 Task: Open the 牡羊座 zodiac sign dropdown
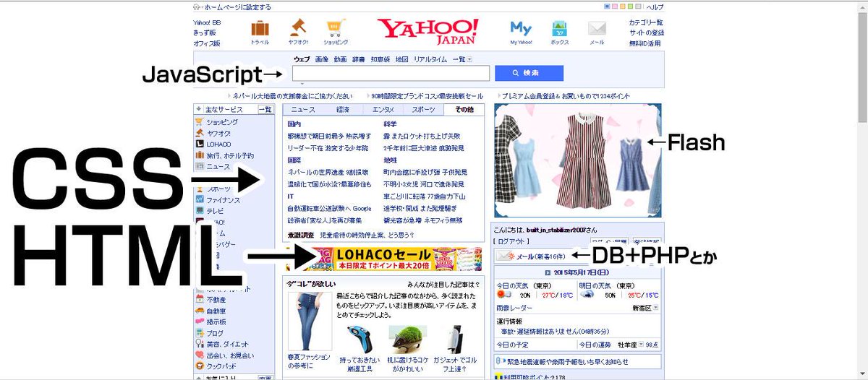[639, 345]
